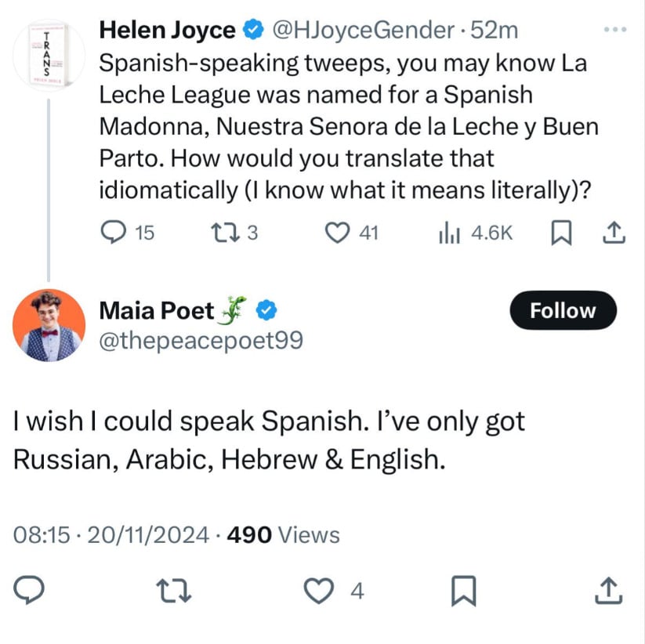The image size is (645, 644).
Task: Share Maia Poet's tweet
Action: click(x=609, y=590)
